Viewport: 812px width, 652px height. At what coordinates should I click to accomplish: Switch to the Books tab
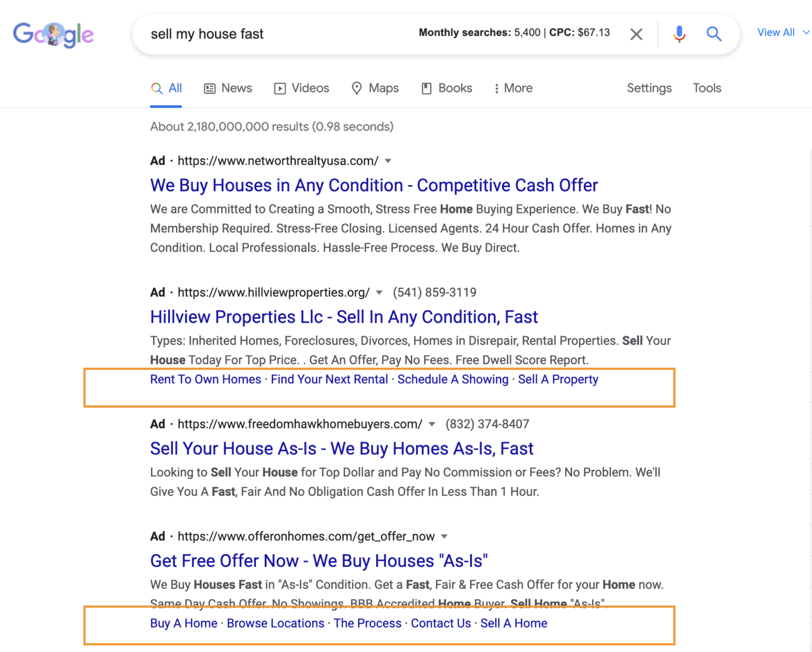[447, 88]
